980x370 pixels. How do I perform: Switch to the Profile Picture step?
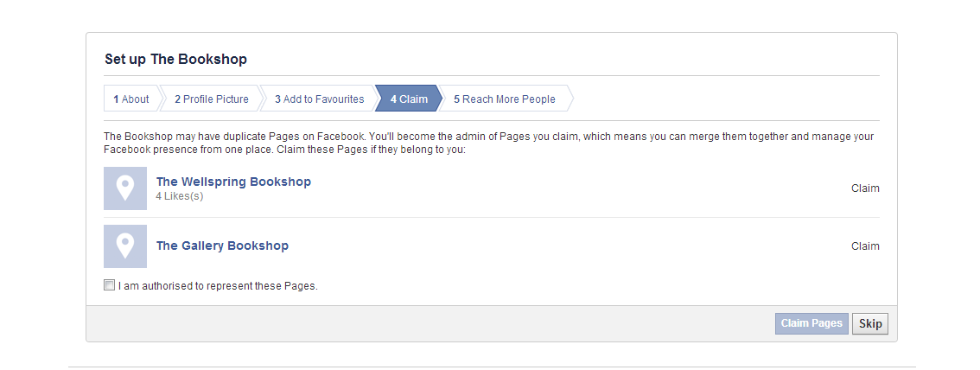(211, 99)
